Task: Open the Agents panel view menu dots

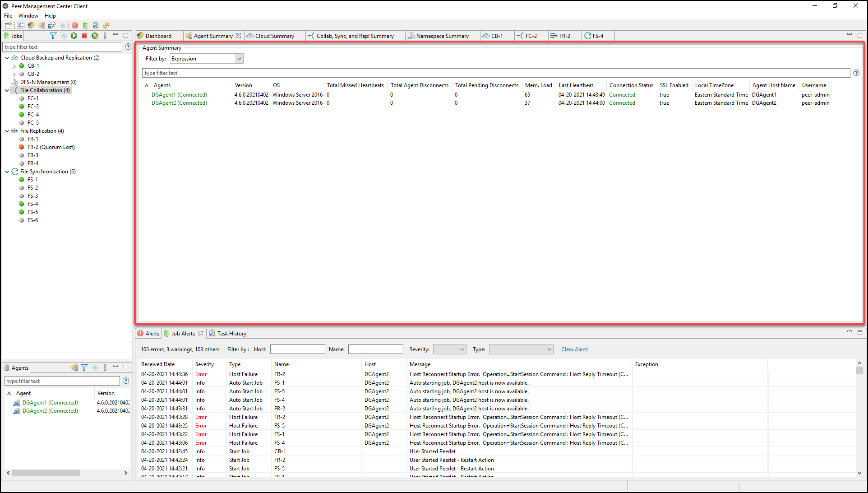Action: tap(105, 367)
